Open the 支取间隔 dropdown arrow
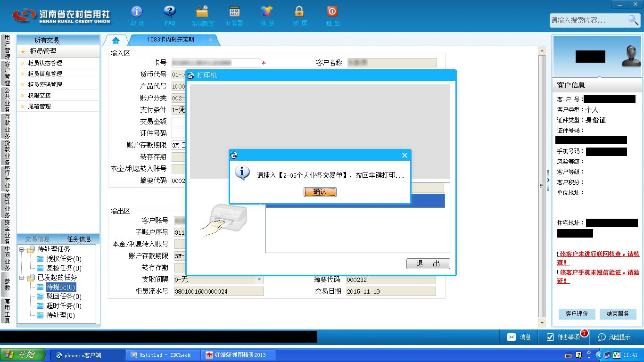644x362 pixels. (259, 280)
